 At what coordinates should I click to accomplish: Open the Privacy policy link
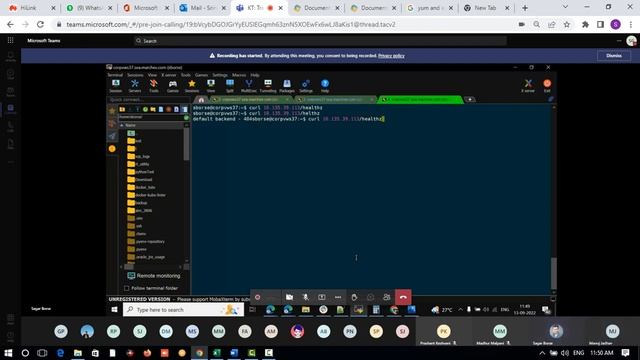click(391, 56)
